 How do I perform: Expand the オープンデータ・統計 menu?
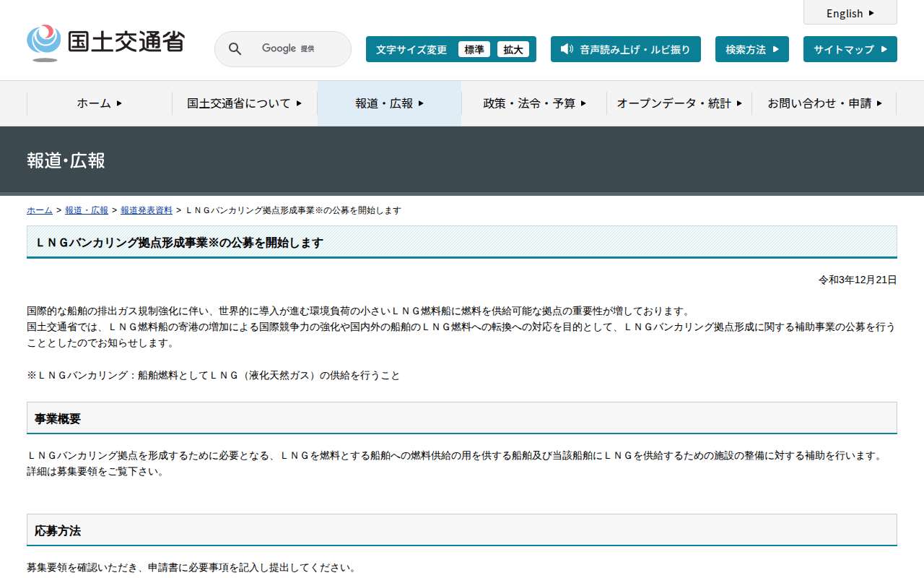(x=679, y=103)
